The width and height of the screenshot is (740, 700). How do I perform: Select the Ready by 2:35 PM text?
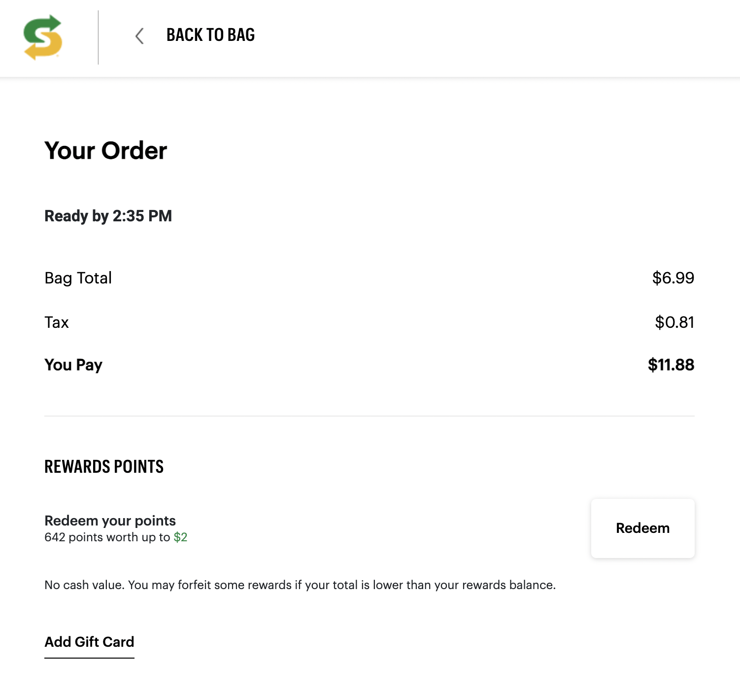(108, 216)
